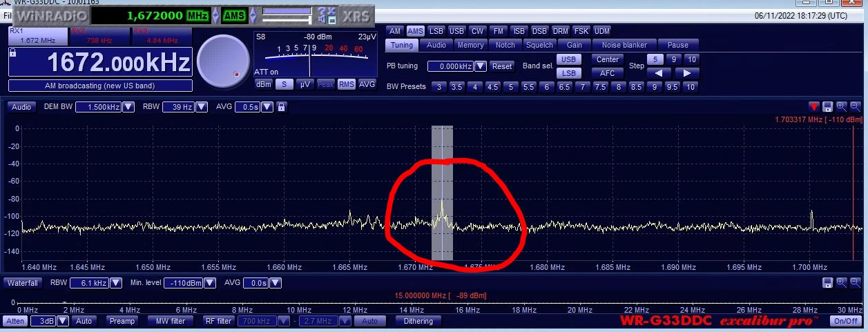Select AM demodulation mode
868x332 pixels.
pos(394,31)
